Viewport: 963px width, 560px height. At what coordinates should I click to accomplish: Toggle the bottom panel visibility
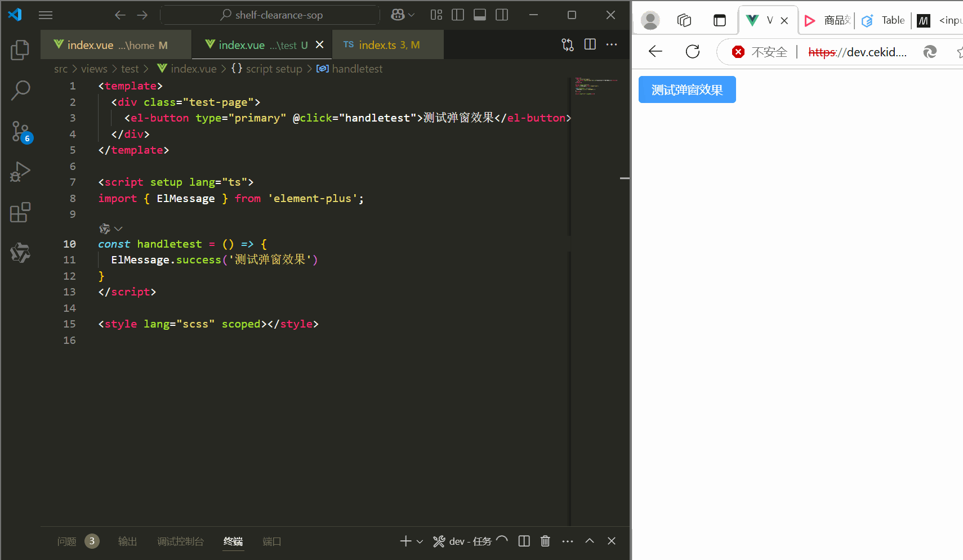click(x=480, y=15)
